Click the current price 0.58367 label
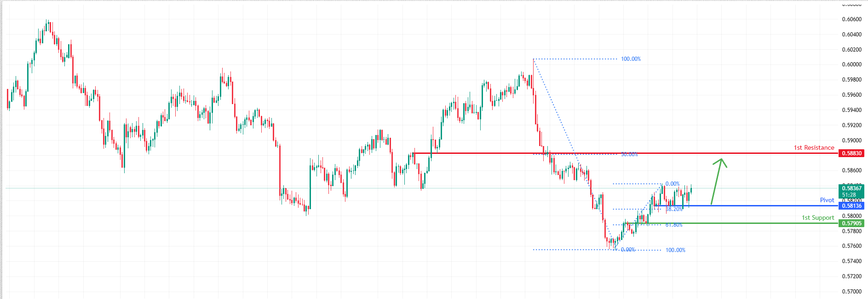The width and height of the screenshot is (868, 299). 851,188
